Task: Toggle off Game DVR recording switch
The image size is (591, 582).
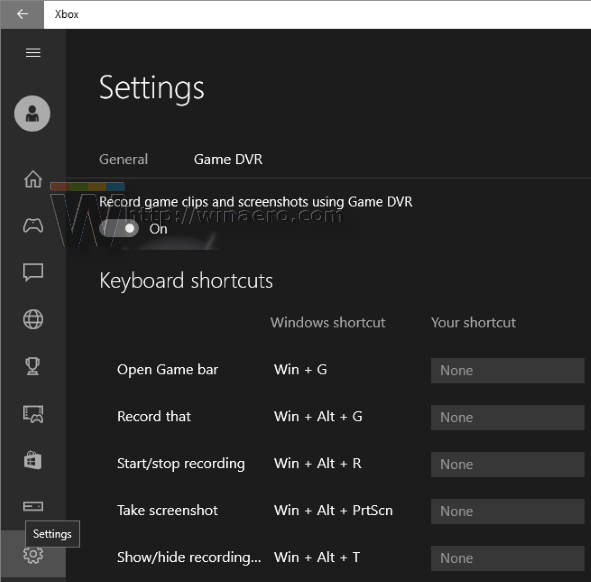Action: pyautogui.click(x=119, y=229)
